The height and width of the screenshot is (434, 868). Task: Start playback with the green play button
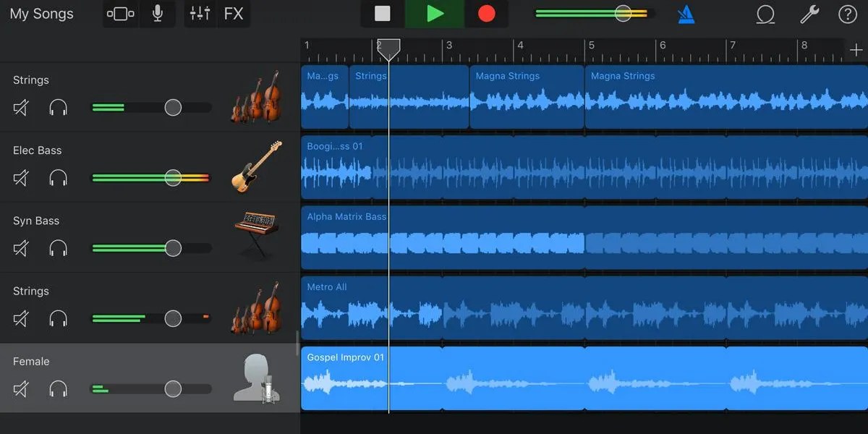tap(435, 14)
